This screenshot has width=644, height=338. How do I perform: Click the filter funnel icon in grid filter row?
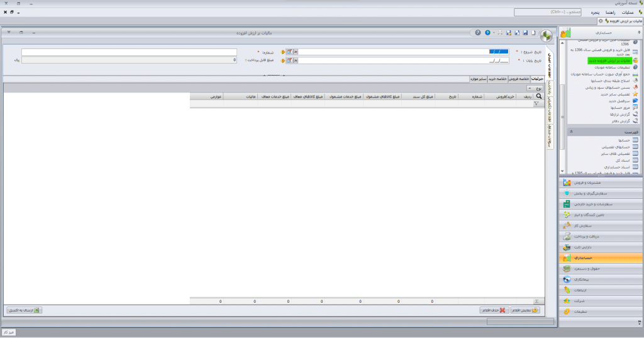pos(536,104)
